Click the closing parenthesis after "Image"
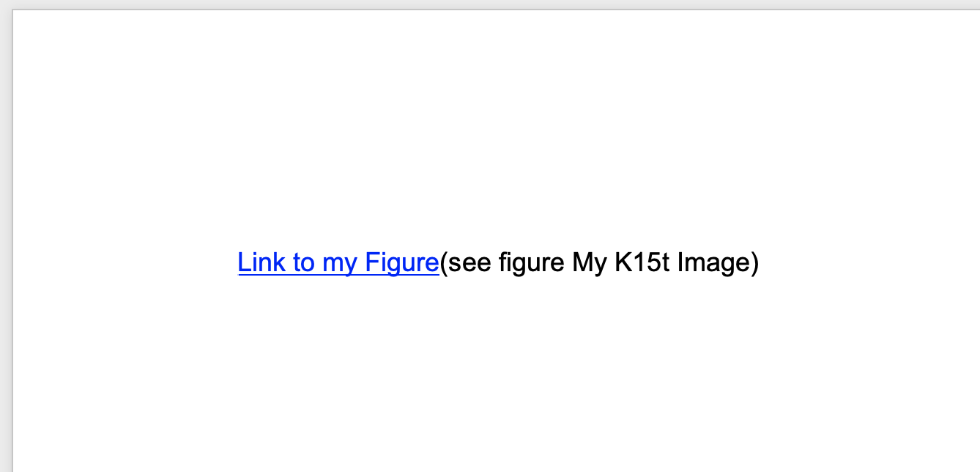Viewport: 980px width, 472px height. tap(755, 262)
